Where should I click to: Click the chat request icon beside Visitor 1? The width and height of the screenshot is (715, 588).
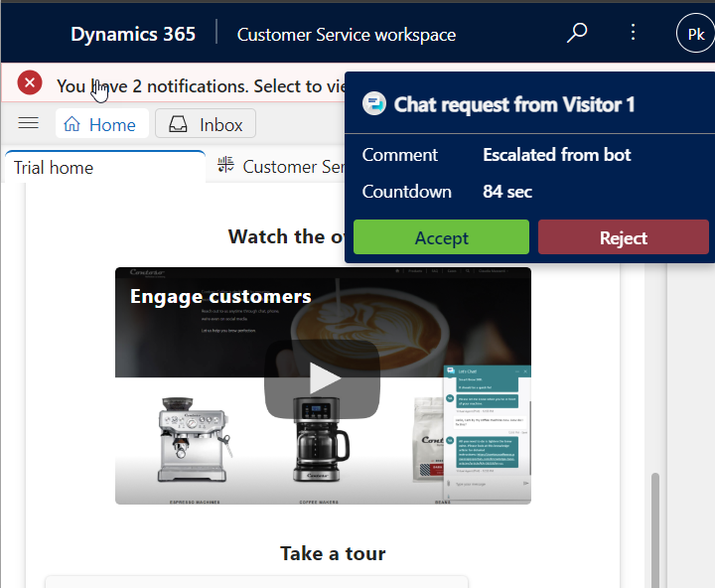click(x=373, y=104)
